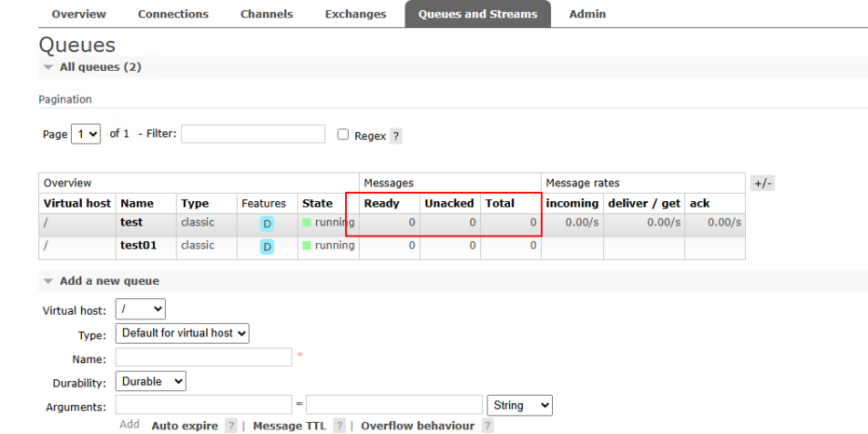Sort by the Virtual host column
868x434 pixels.
point(77,203)
